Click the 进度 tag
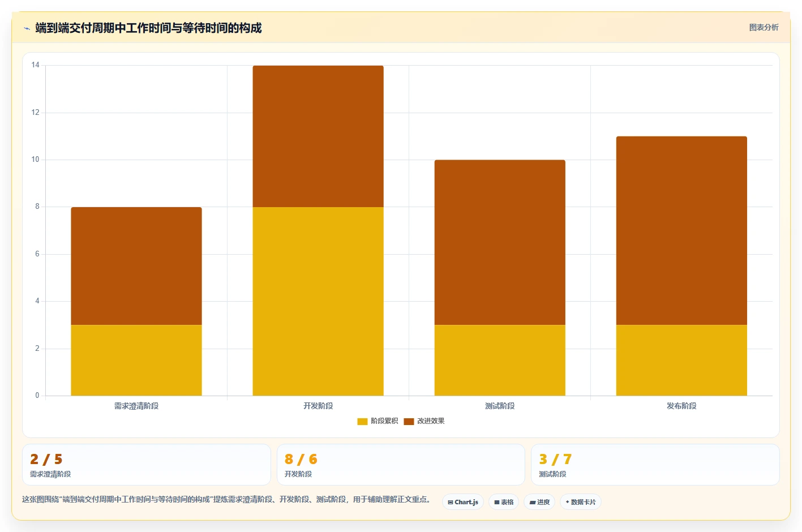Image resolution: width=802 pixels, height=532 pixels. [539, 502]
